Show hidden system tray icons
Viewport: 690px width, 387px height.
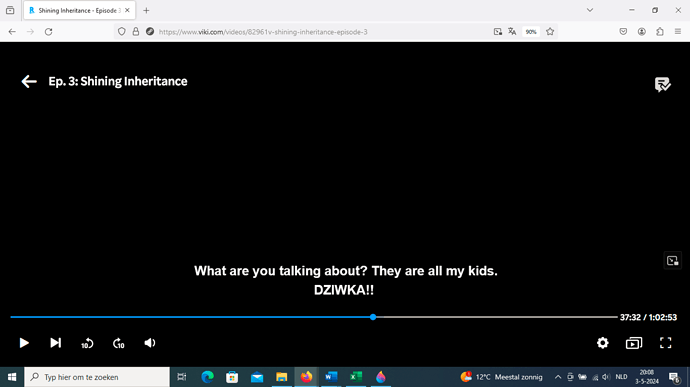tap(558, 377)
